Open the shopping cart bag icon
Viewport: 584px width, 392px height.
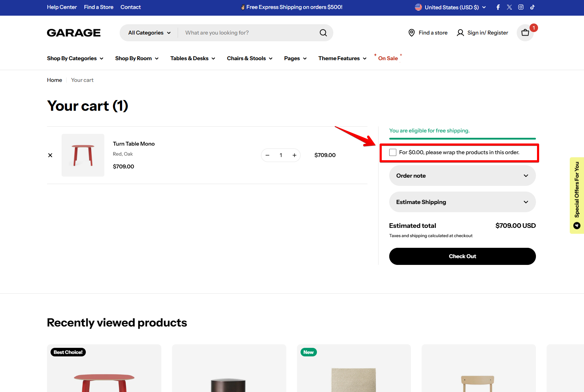pos(525,33)
